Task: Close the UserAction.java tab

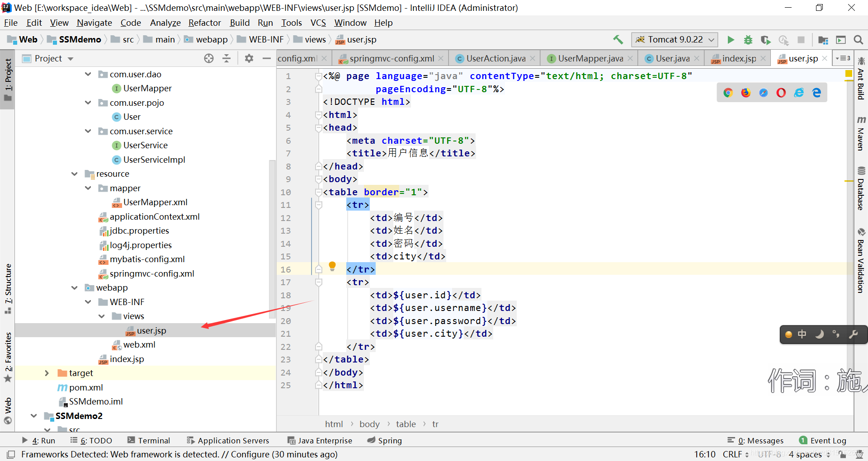Action: click(533, 58)
